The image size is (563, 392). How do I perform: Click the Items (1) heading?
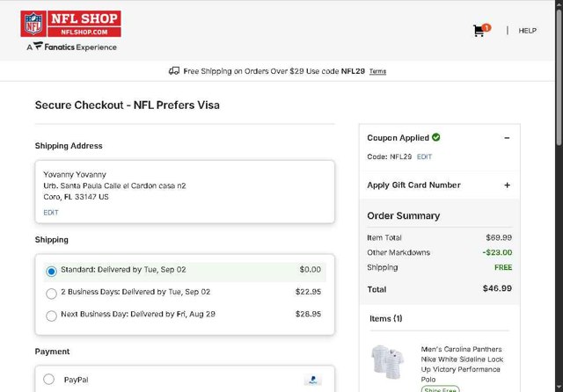click(386, 318)
